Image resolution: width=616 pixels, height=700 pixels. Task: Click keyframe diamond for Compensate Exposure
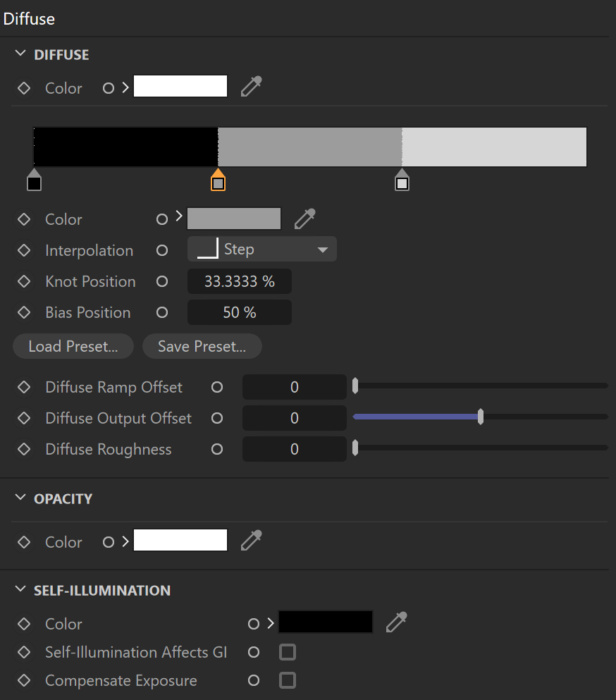pos(24,680)
